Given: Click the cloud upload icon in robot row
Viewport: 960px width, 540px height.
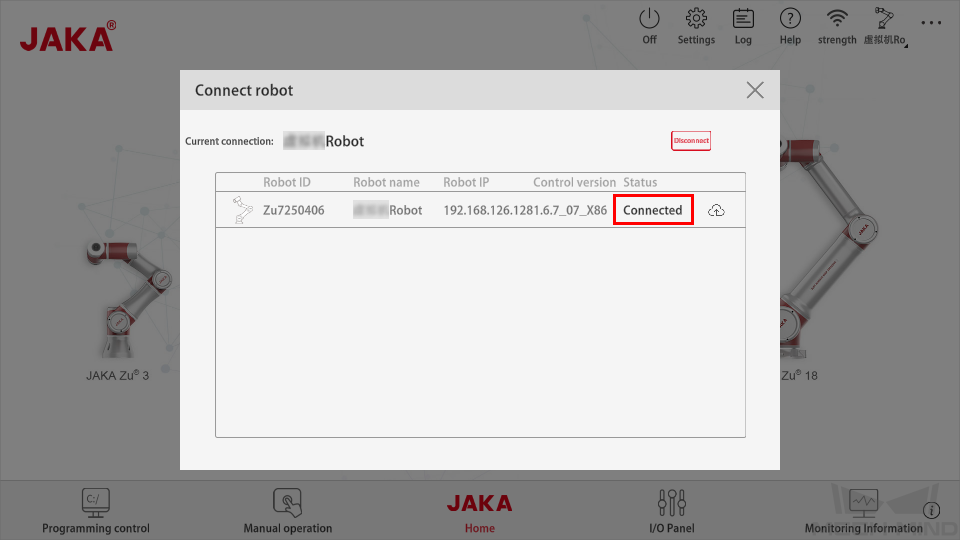Looking at the screenshot, I should (716, 211).
